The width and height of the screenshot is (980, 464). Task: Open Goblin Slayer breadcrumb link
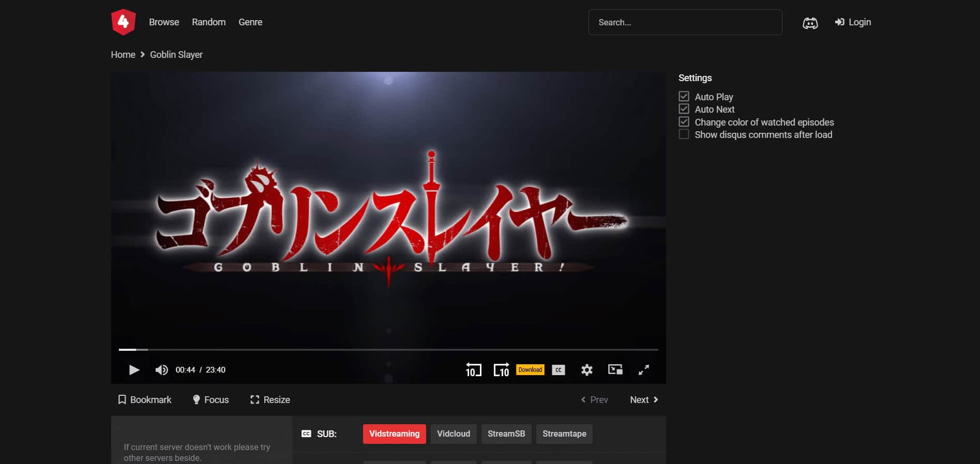[x=176, y=55]
